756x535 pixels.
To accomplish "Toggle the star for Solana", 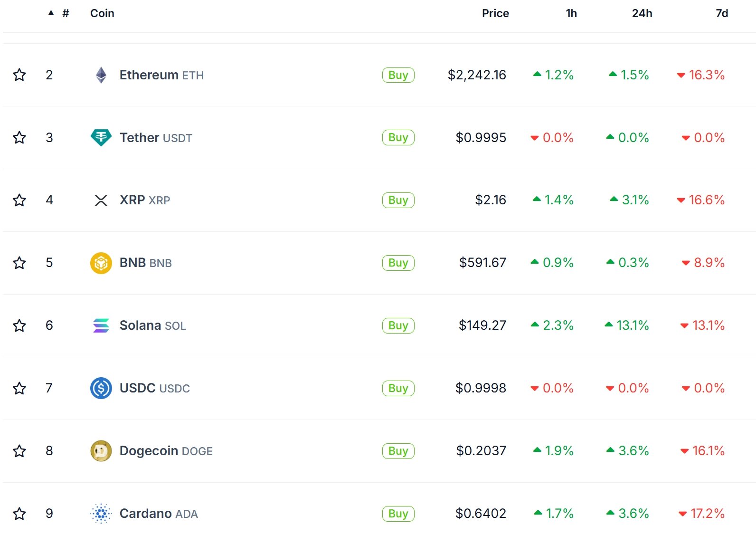I will click(x=19, y=325).
